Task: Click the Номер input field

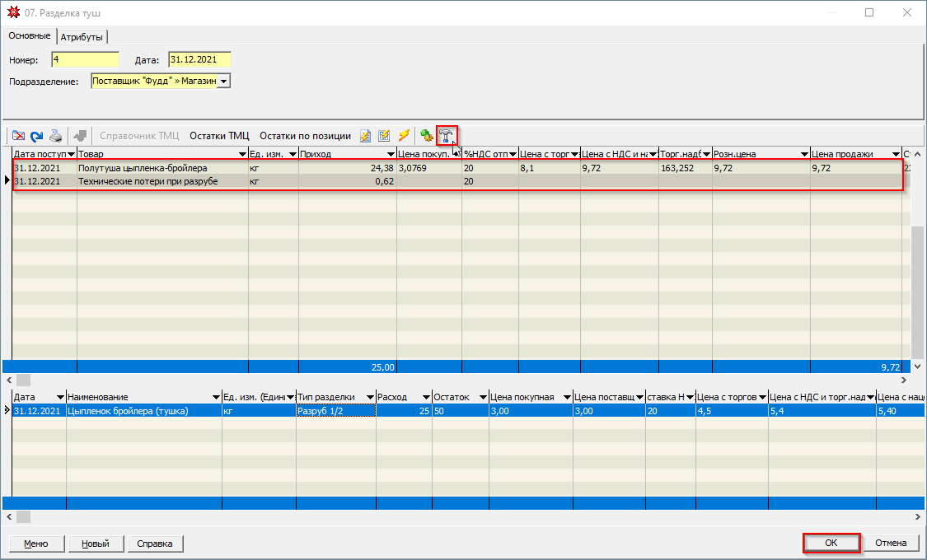Action: click(x=85, y=59)
